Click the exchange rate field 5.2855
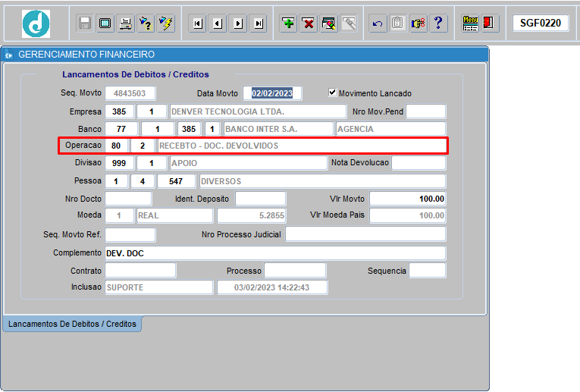The image size is (580, 392). 252,215
